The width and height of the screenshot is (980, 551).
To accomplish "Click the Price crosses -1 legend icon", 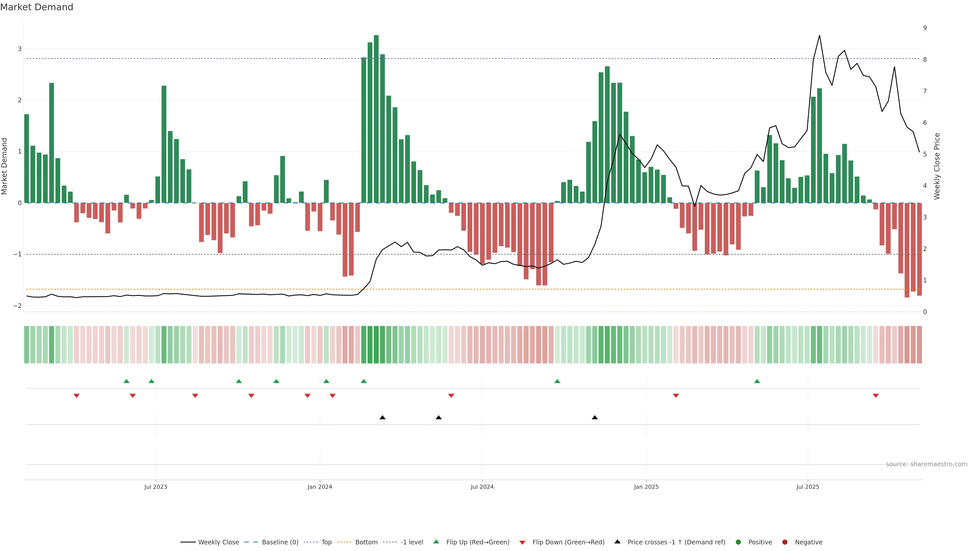I will tap(617, 542).
